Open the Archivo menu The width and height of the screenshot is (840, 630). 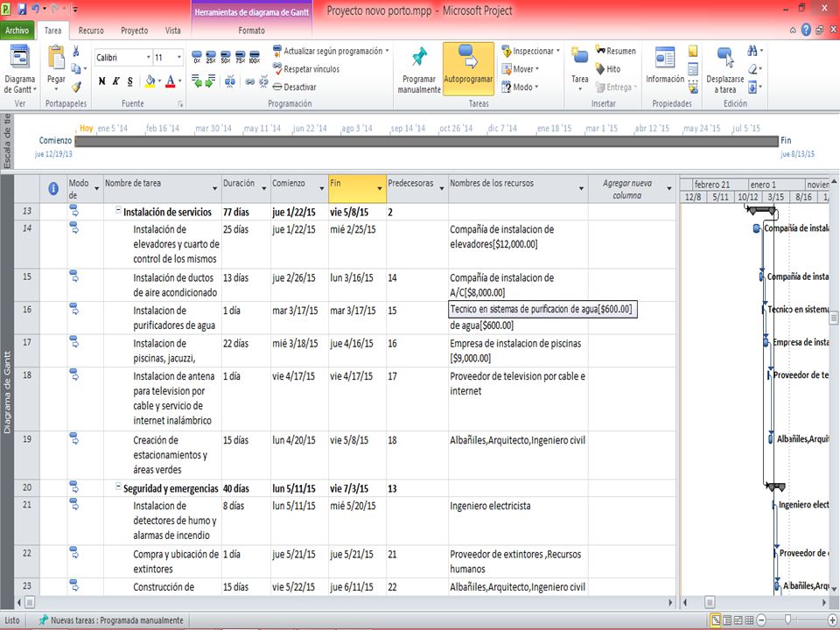(17, 31)
